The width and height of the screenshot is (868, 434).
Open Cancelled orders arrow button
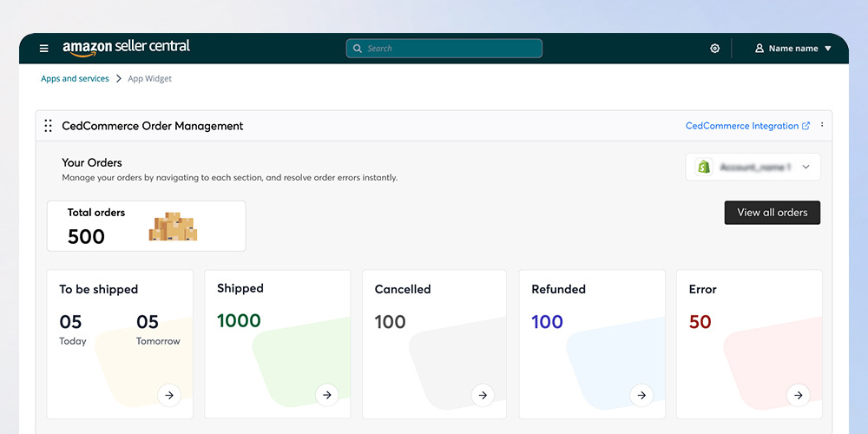[483, 395]
